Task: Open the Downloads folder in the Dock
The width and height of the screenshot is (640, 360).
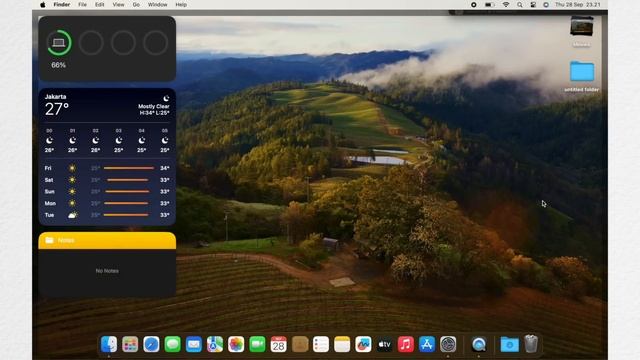Action: pyautogui.click(x=509, y=344)
